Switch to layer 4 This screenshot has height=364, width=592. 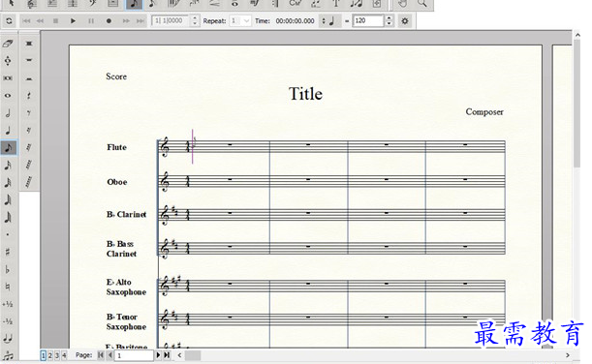[64, 355]
